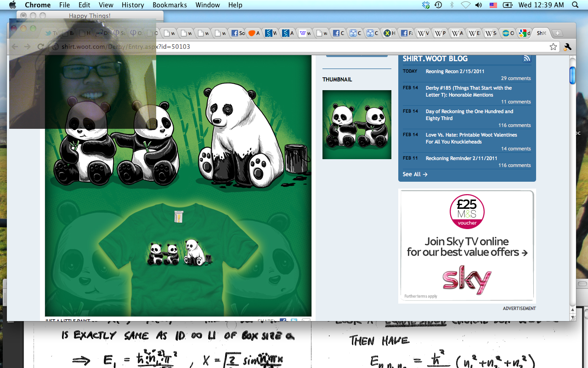Open the Chrome wrench settings menu
Image resolution: width=588 pixels, height=368 pixels.
567,46
